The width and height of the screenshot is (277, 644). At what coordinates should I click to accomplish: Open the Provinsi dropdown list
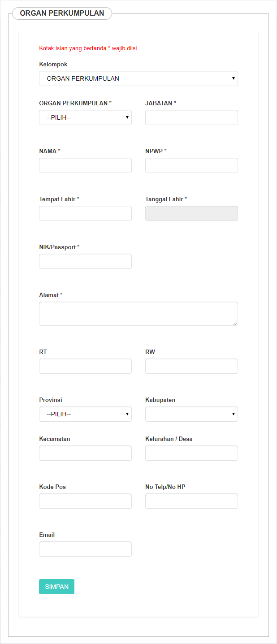[85, 414]
